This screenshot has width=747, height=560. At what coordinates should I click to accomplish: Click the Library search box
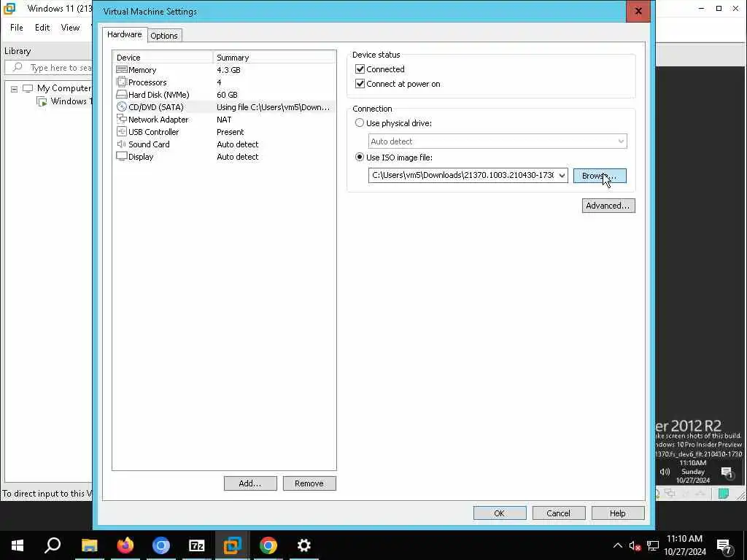click(x=49, y=68)
